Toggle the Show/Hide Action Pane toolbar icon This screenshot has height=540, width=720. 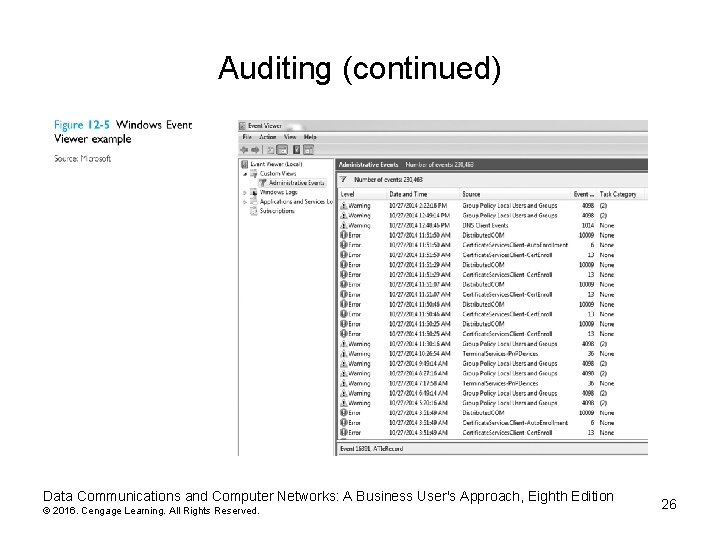click(x=308, y=150)
